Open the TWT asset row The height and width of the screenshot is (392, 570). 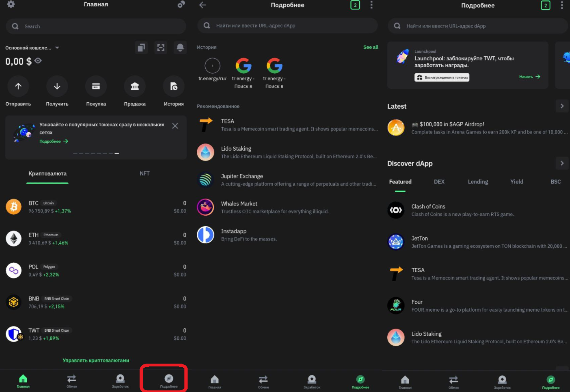[x=96, y=334]
